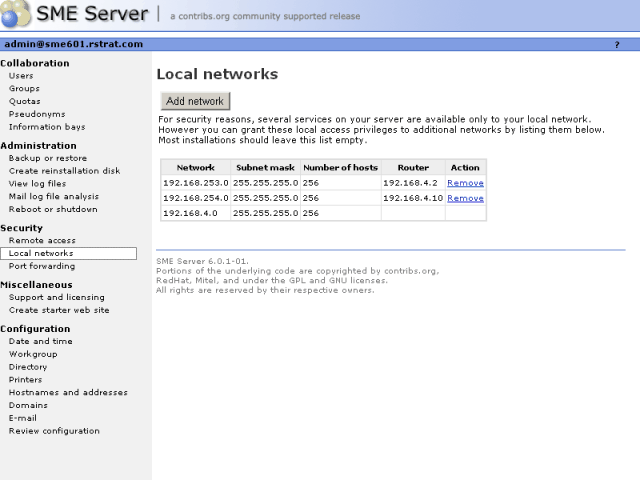
Task: Click the Router column header
Action: click(413, 167)
